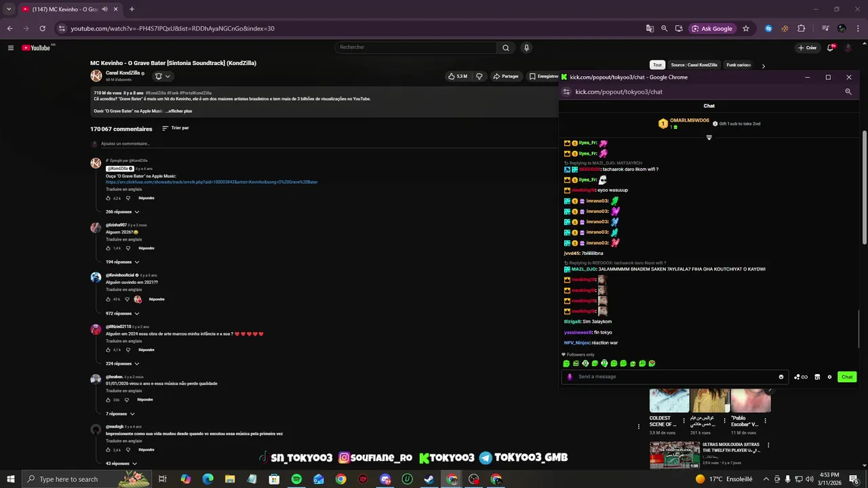Viewport: 868px width, 488px height.
Task: Open Microsoft Edge from the taskbar
Action: (x=208, y=479)
